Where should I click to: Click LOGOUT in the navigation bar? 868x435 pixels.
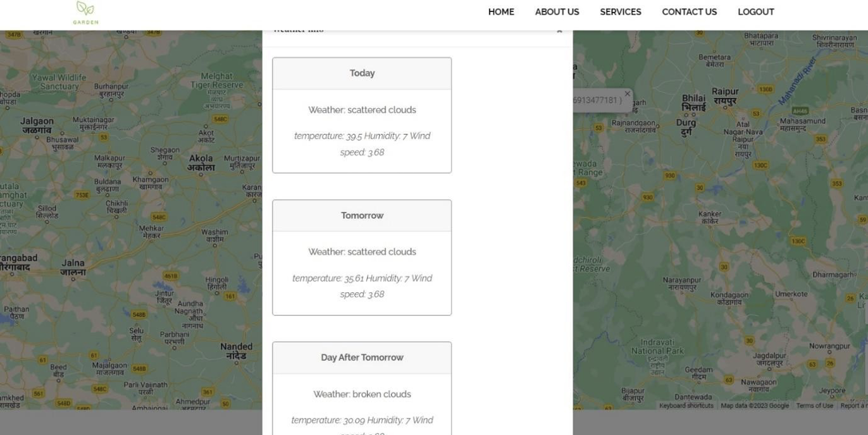coord(755,11)
